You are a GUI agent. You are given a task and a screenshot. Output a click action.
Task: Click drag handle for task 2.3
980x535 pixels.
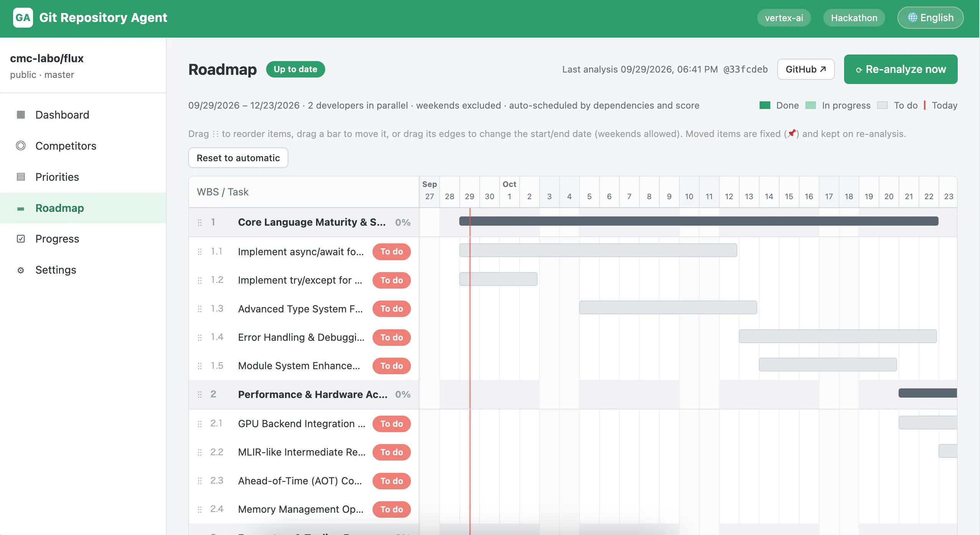tap(200, 481)
